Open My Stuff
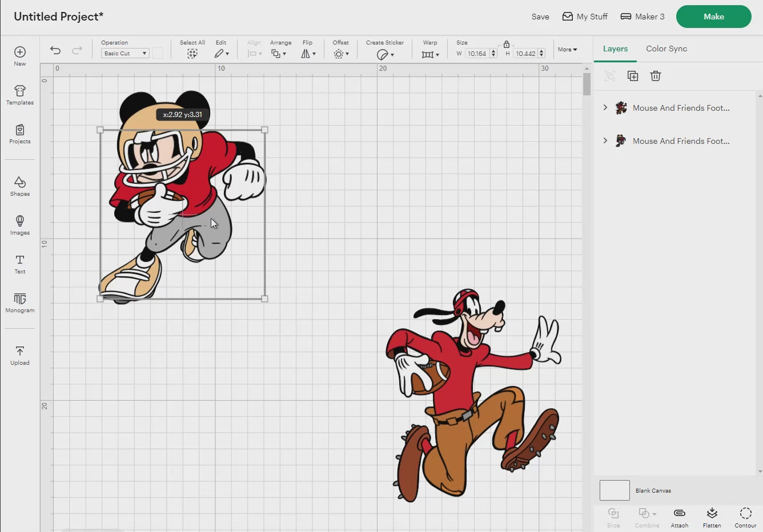This screenshot has height=532, width=763. (585, 17)
